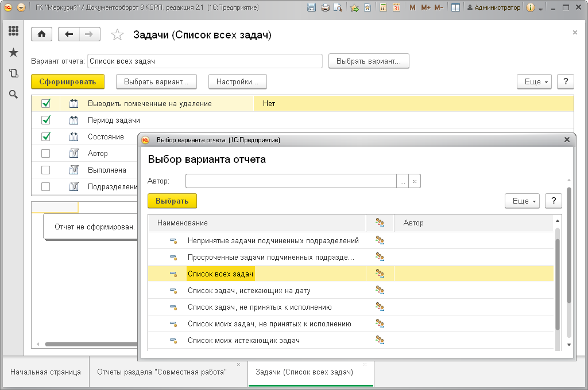Uncheck the 'Состояние' checkbox
The height and width of the screenshot is (390, 588).
(x=46, y=136)
